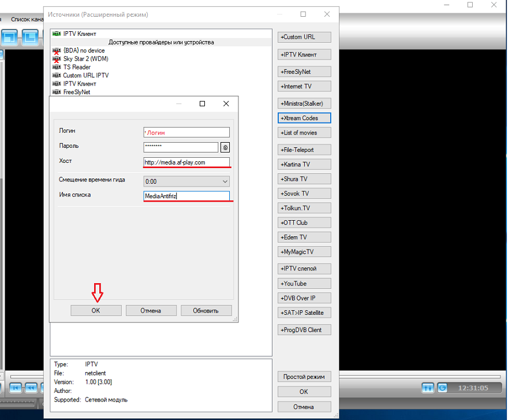This screenshot has width=508, height=420.
Task: Click the rewind playback button
Action: [30, 388]
